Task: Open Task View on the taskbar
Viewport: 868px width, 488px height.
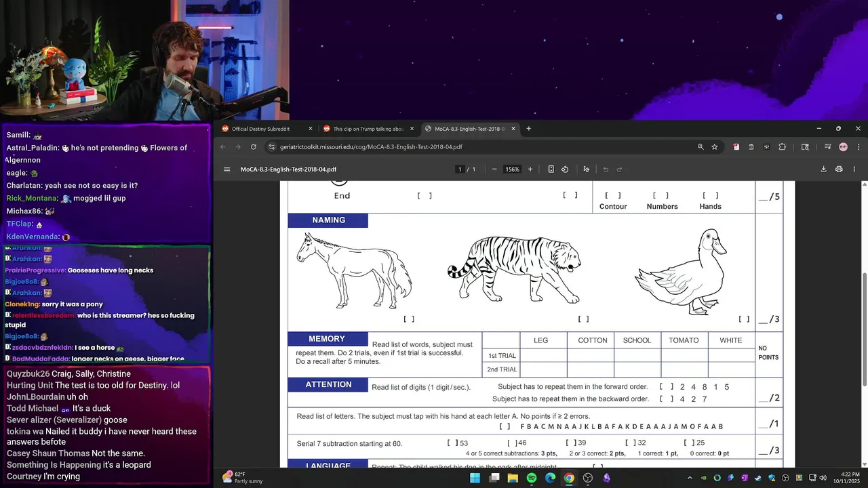Action: pos(494,478)
